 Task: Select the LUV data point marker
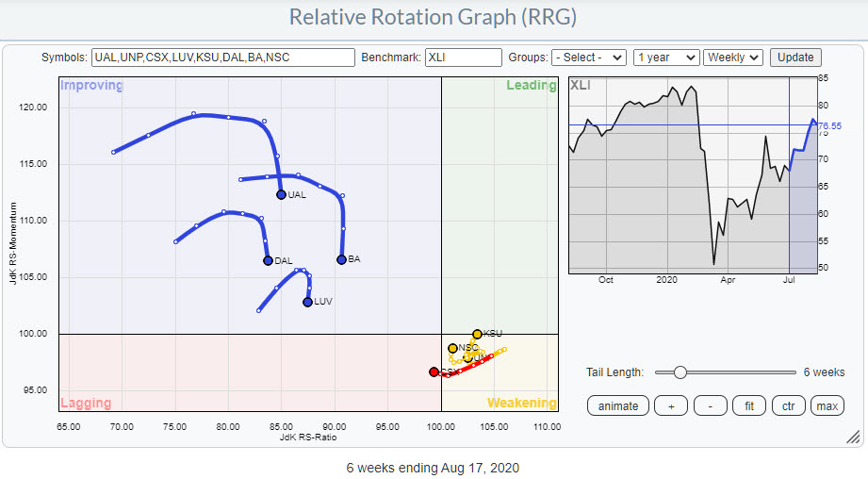[x=308, y=302]
